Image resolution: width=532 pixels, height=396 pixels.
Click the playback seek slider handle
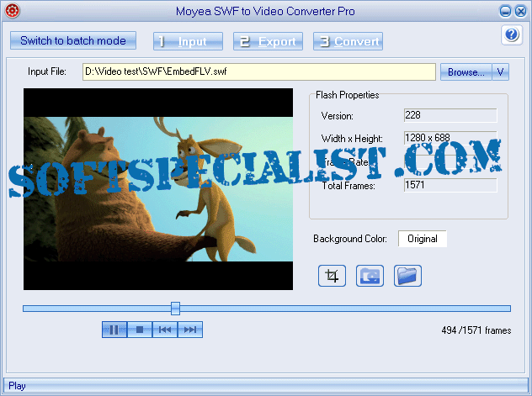point(175,309)
